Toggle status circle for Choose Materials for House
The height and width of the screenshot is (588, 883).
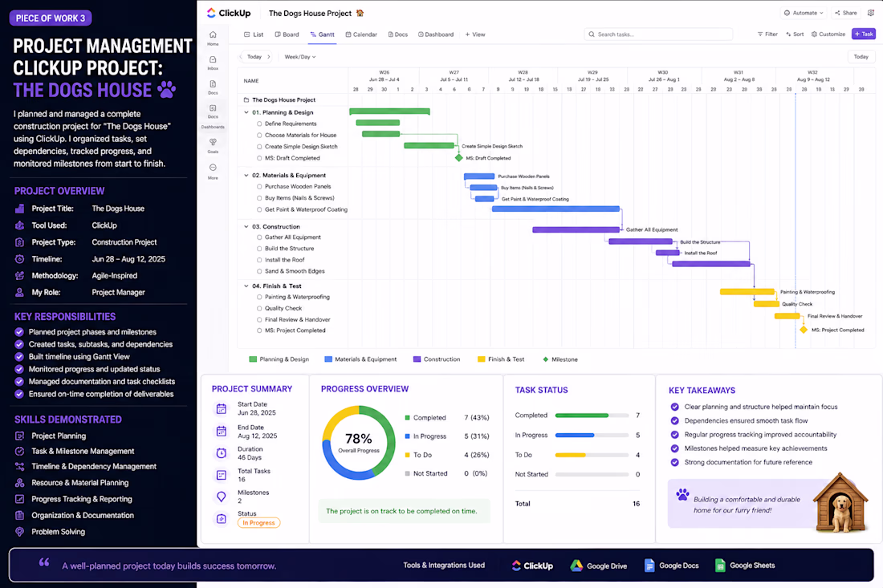coord(259,135)
